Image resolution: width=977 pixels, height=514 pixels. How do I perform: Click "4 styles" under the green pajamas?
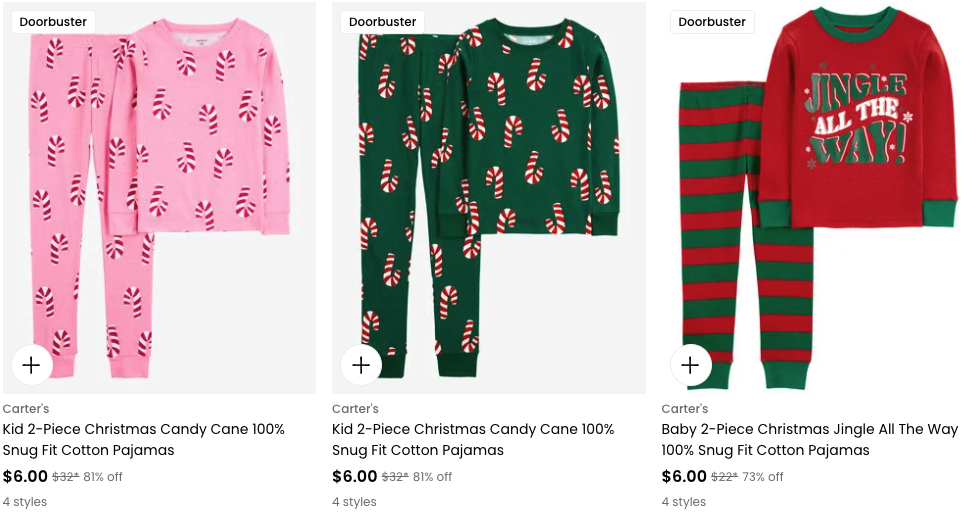[x=354, y=502]
